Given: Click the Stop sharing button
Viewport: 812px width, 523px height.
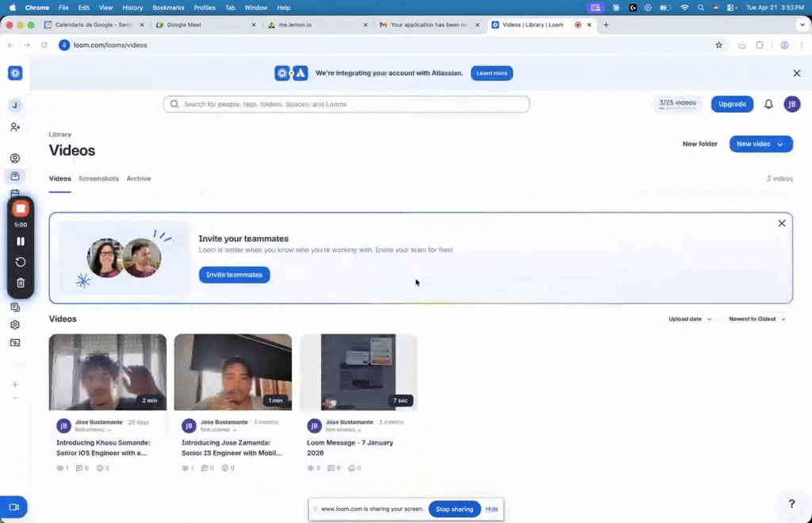Looking at the screenshot, I should click(x=454, y=509).
